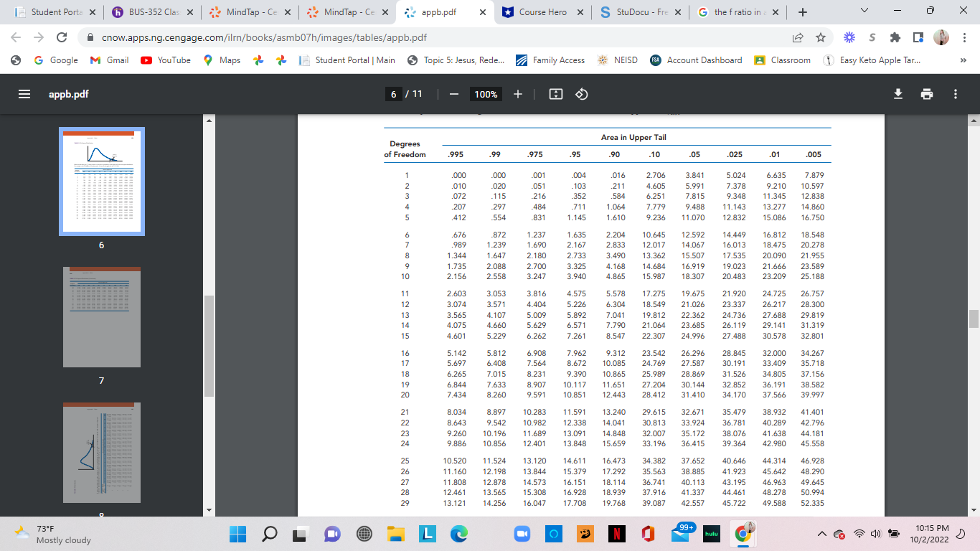The height and width of the screenshot is (551, 980).
Task: Zoom out the PDF with minus button
Action: [x=454, y=94]
